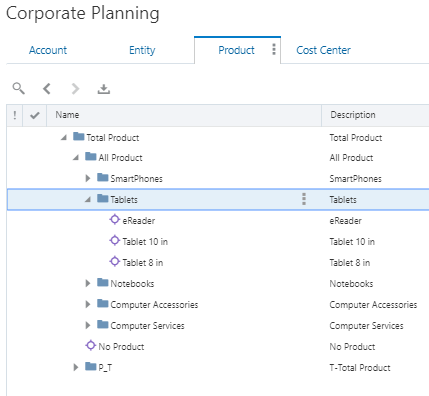Go forward with the right chevron icon
This screenshot has width=429, height=396.
[x=75, y=89]
